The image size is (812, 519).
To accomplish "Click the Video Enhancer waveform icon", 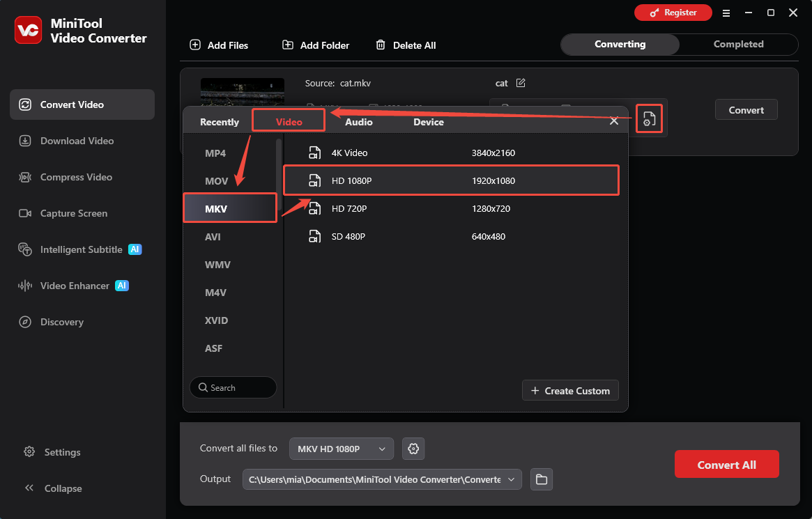I will (x=25, y=286).
